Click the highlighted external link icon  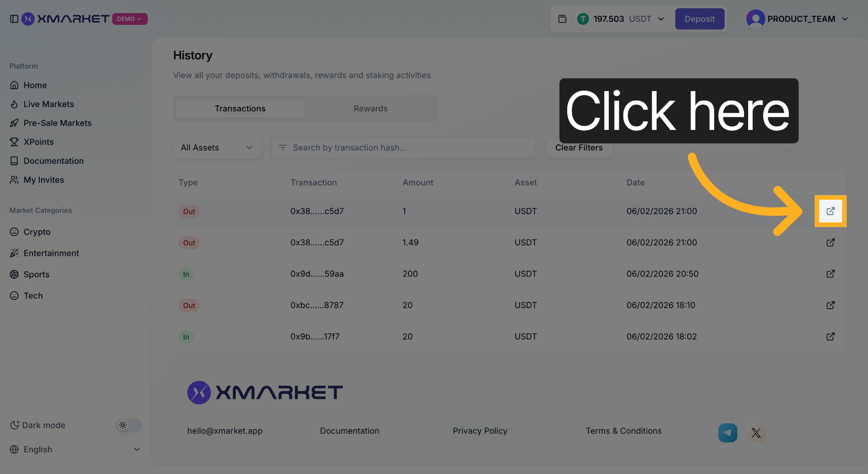pyautogui.click(x=830, y=211)
